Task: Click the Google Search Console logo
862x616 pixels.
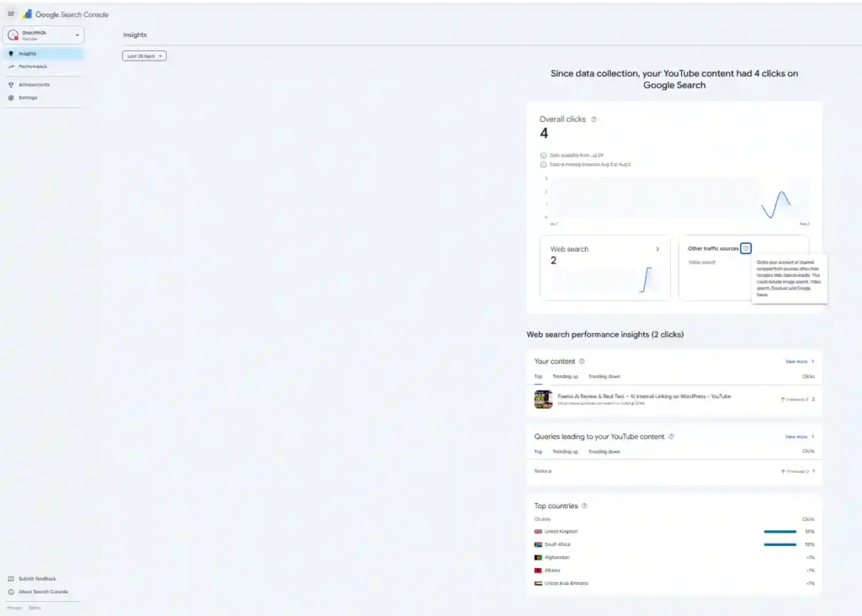Action: (66, 14)
